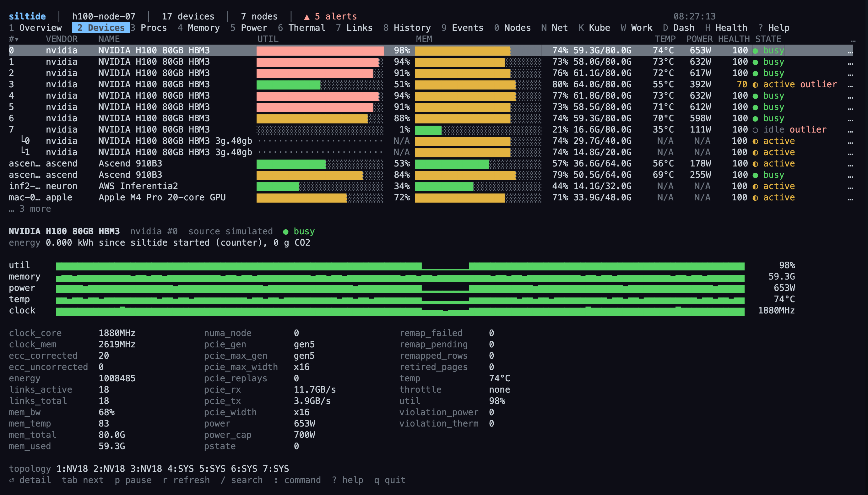Screen dimensions: 868x495
Task: Open the 6 Thermal tab
Action: (301, 28)
